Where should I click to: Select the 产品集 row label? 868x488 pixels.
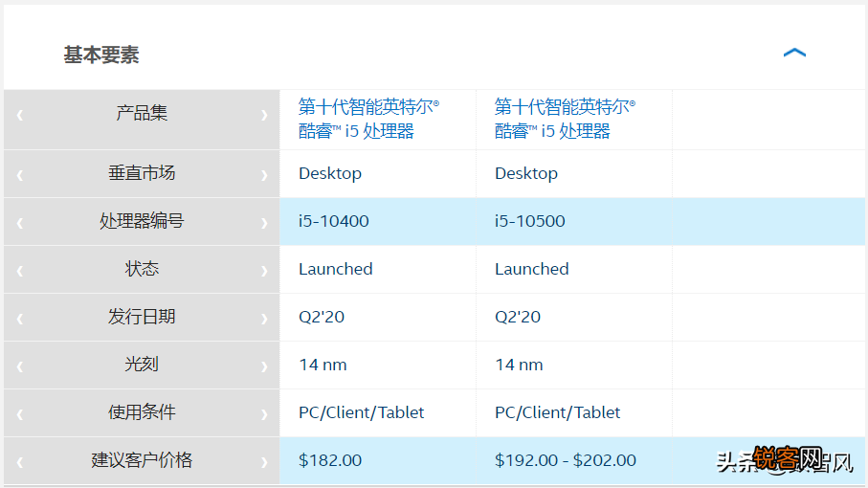tap(142, 113)
